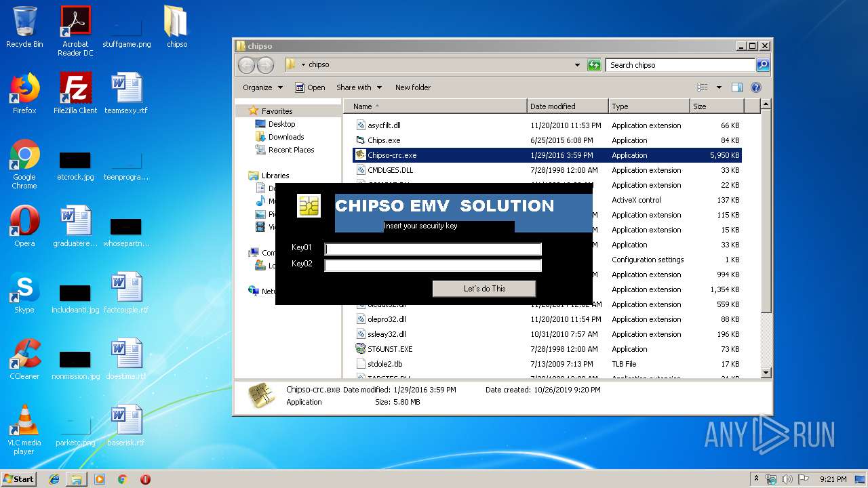Select includeanti.jpg desktop file
Viewport: 868px width, 488px height.
pos(75,298)
